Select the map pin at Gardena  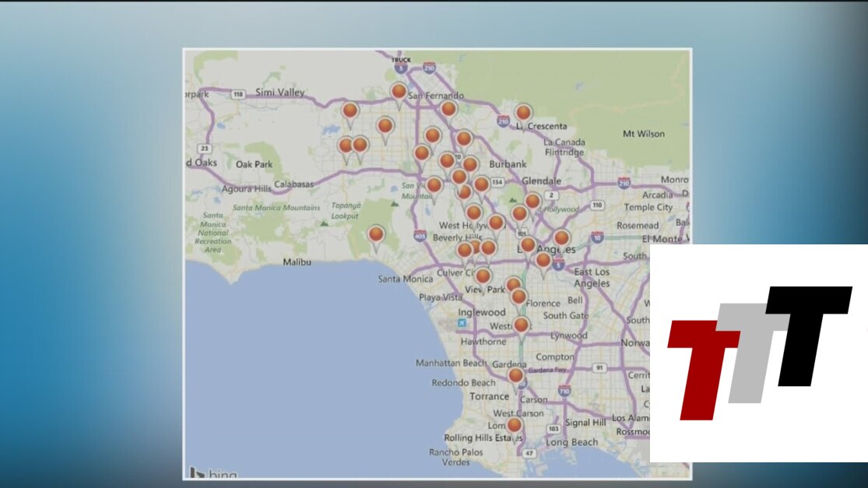[515, 376]
